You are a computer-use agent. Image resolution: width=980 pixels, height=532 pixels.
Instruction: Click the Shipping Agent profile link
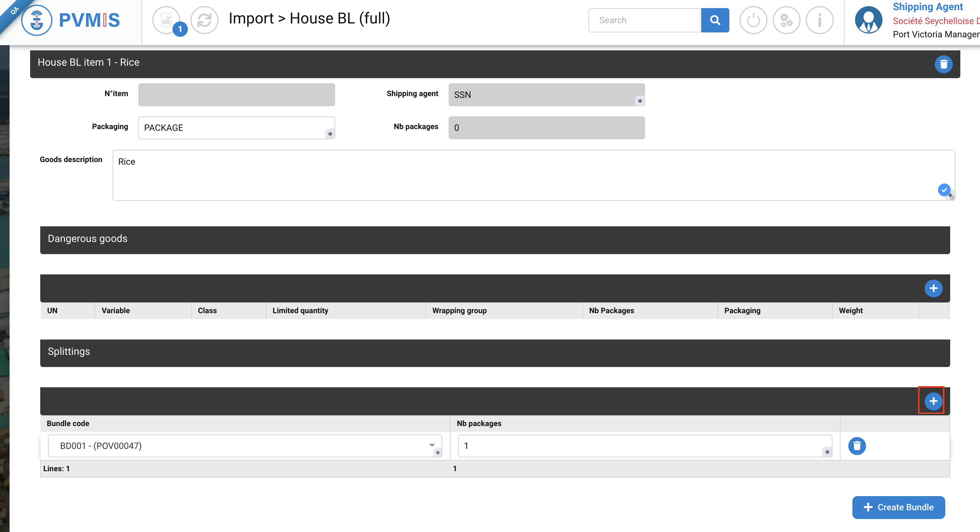point(928,7)
